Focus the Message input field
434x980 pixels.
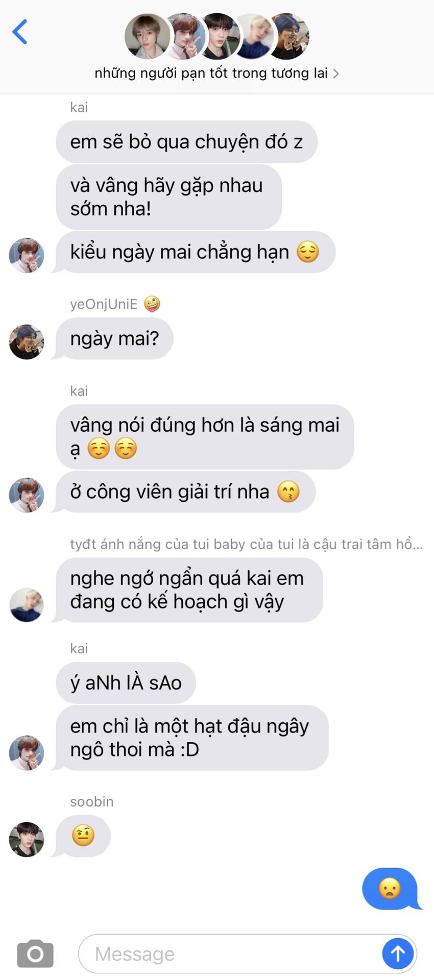coord(230,953)
